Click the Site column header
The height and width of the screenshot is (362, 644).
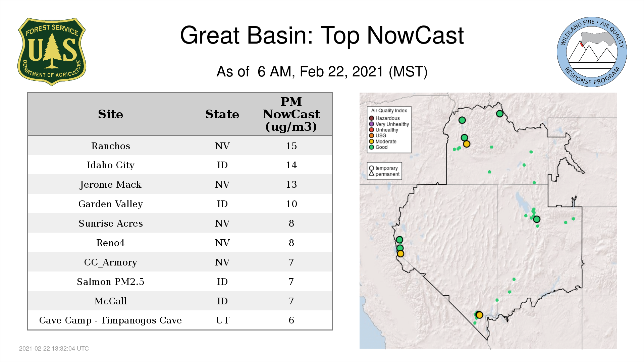pos(110,114)
